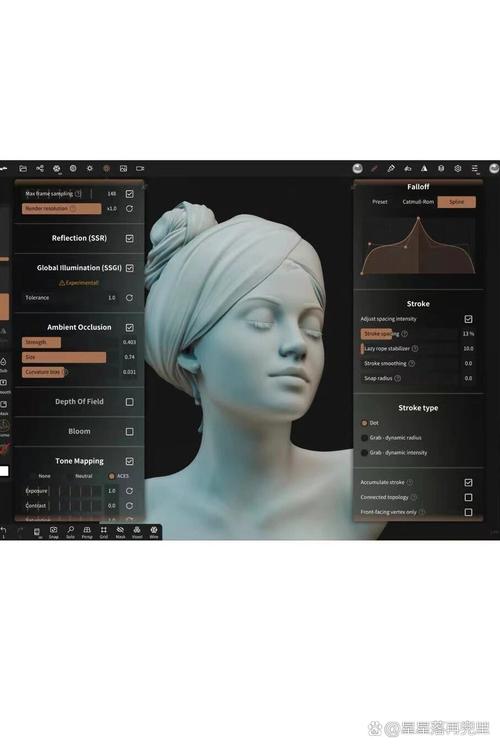Viewport: 500px width, 747px height.
Task: Toggle the Wire wireframe icon
Action: 154,532
